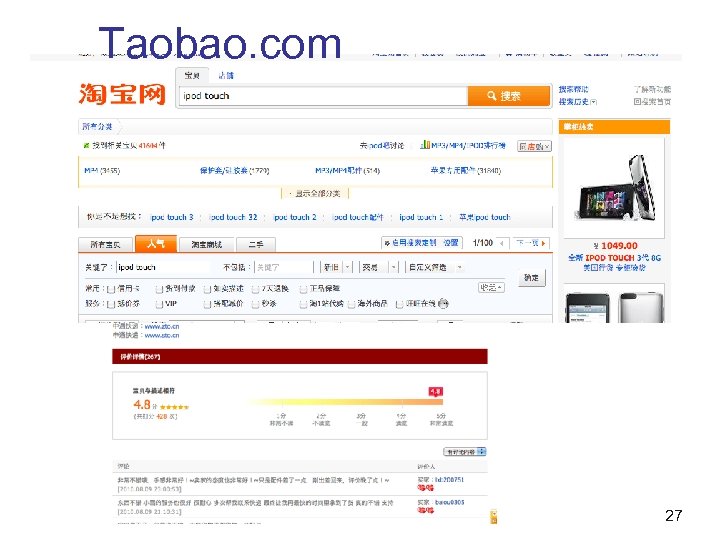Open the dropdown right of 新旧

(379, 267)
